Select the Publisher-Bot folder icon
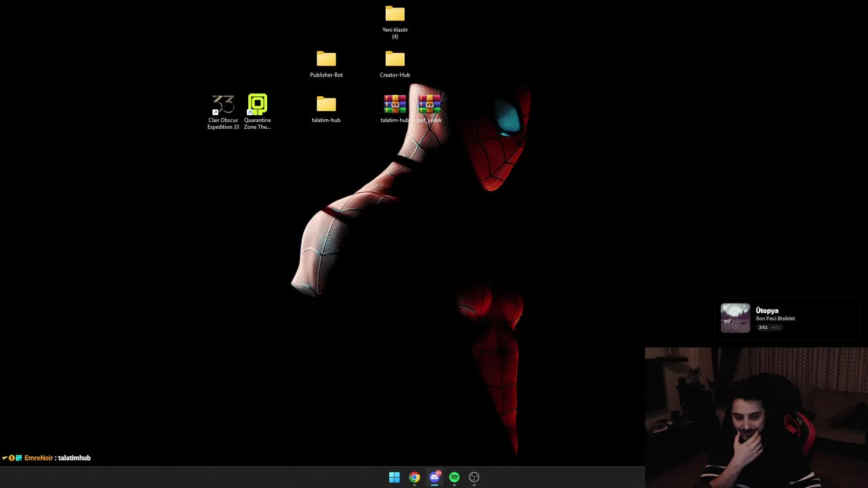The height and width of the screenshot is (488, 868). (x=326, y=59)
